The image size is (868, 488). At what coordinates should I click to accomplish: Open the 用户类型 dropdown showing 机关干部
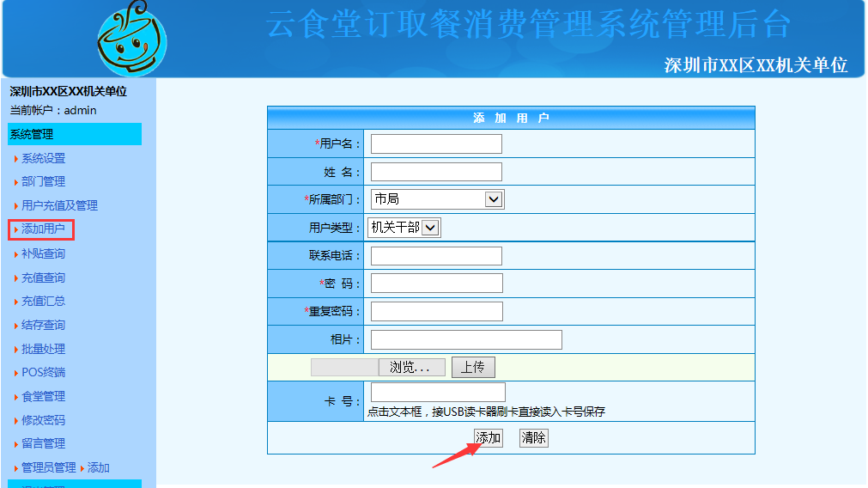coord(404,228)
